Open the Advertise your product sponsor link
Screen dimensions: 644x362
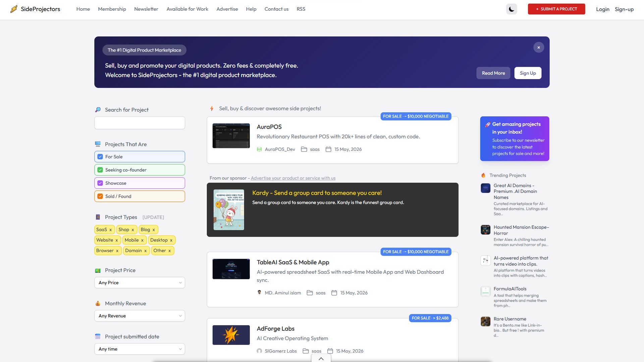click(x=293, y=178)
